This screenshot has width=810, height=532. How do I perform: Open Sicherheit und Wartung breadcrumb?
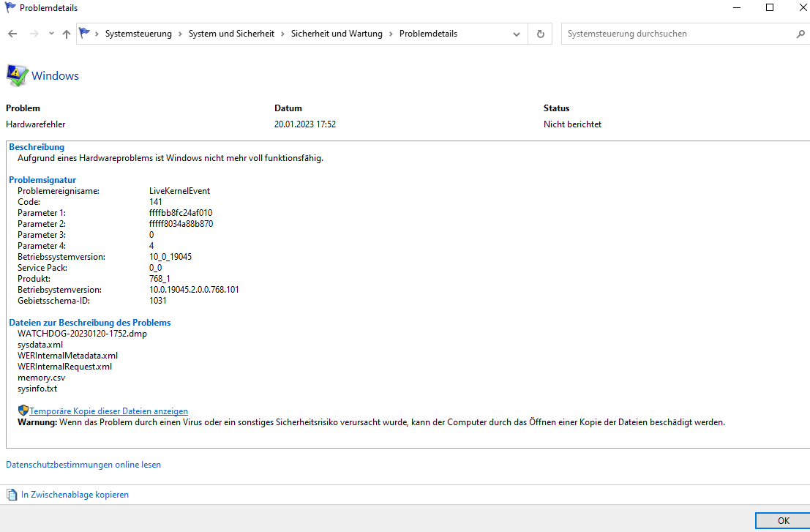pos(337,34)
